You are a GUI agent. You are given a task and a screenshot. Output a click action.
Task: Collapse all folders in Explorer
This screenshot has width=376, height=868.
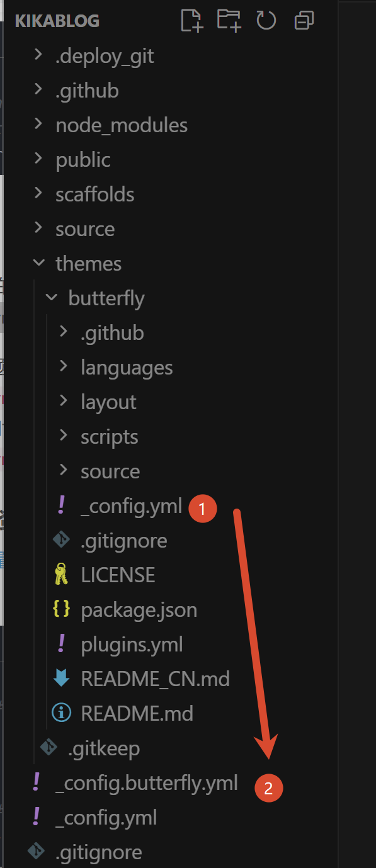[304, 21]
